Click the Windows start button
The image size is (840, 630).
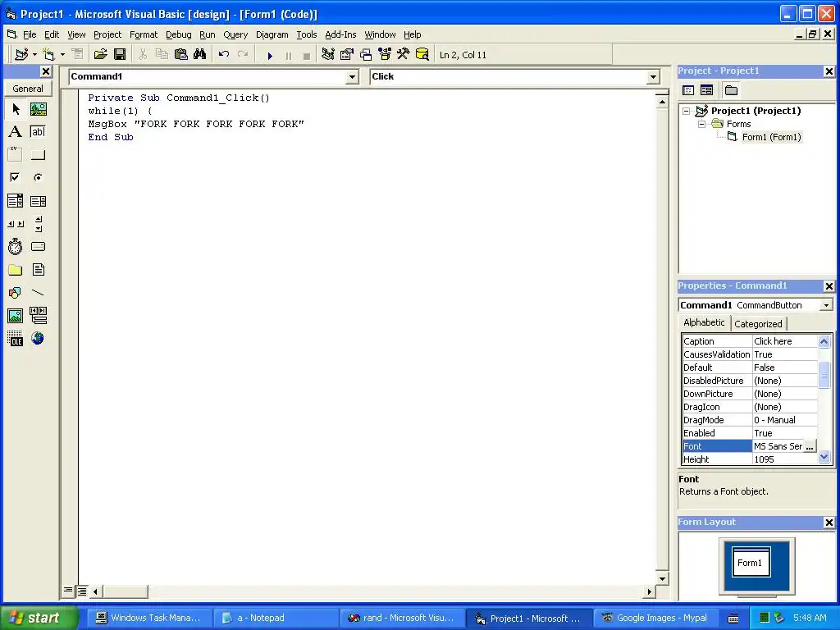pos(39,618)
